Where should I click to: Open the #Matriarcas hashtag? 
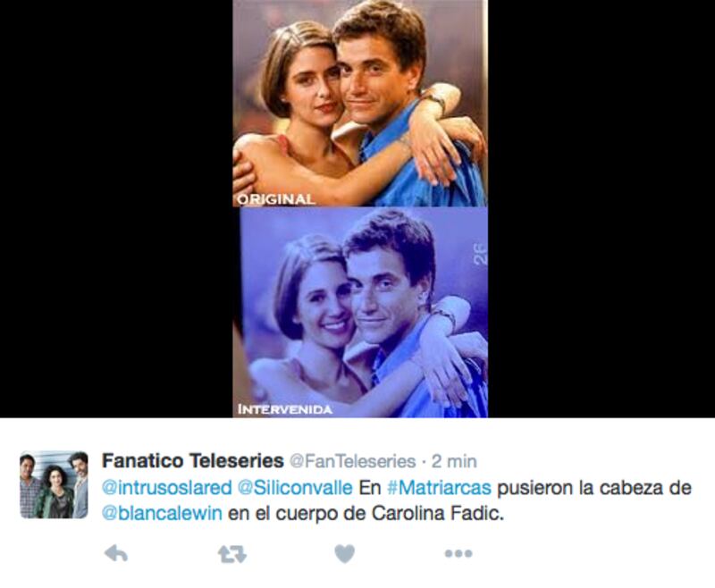pyautogui.click(x=439, y=488)
